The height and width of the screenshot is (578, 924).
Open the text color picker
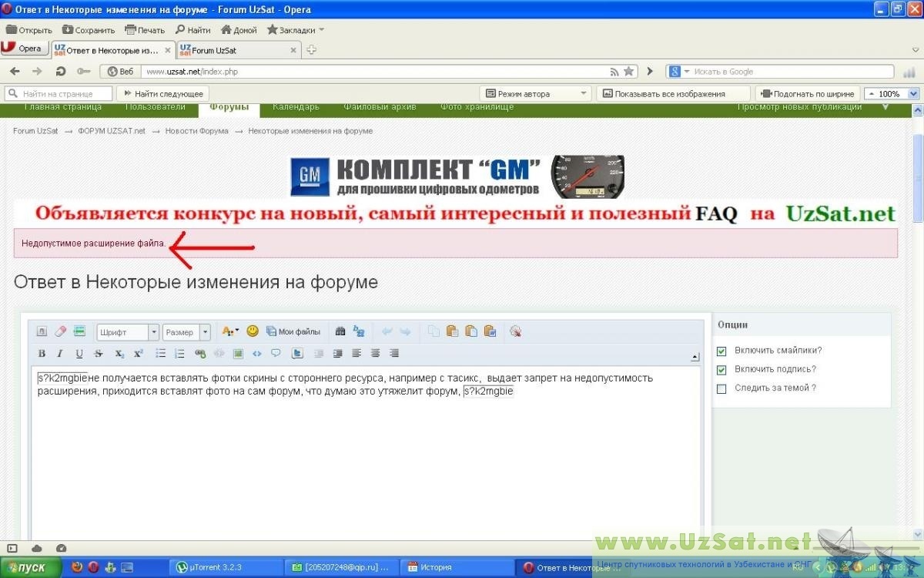(230, 331)
